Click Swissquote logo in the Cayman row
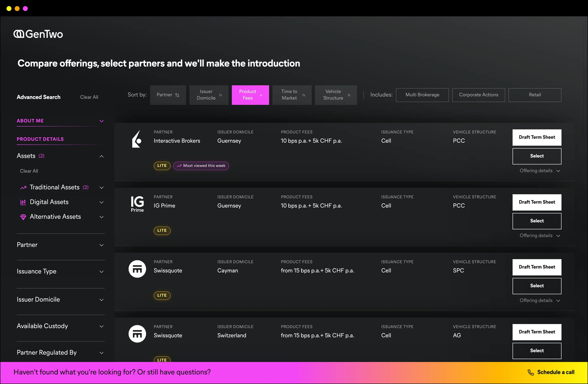 point(137,269)
